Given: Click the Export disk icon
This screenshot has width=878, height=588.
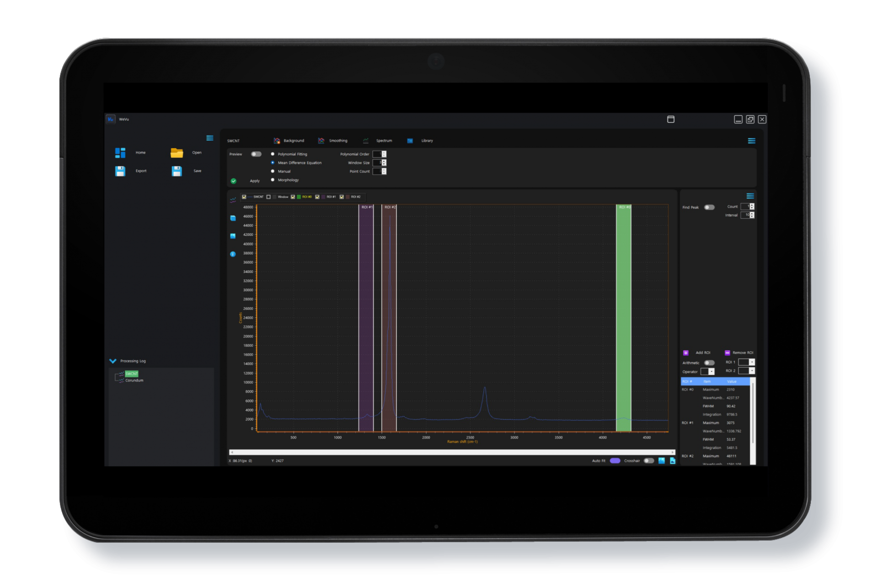Looking at the screenshot, I should [120, 171].
